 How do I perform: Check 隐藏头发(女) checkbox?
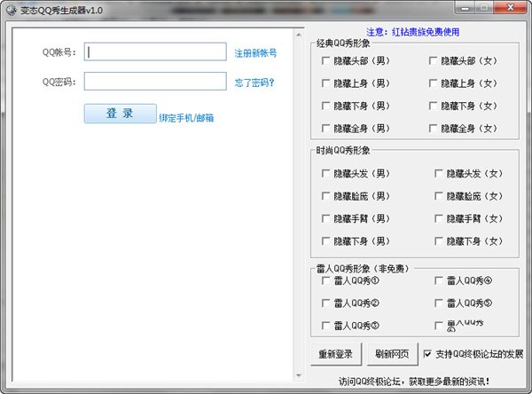(439, 174)
